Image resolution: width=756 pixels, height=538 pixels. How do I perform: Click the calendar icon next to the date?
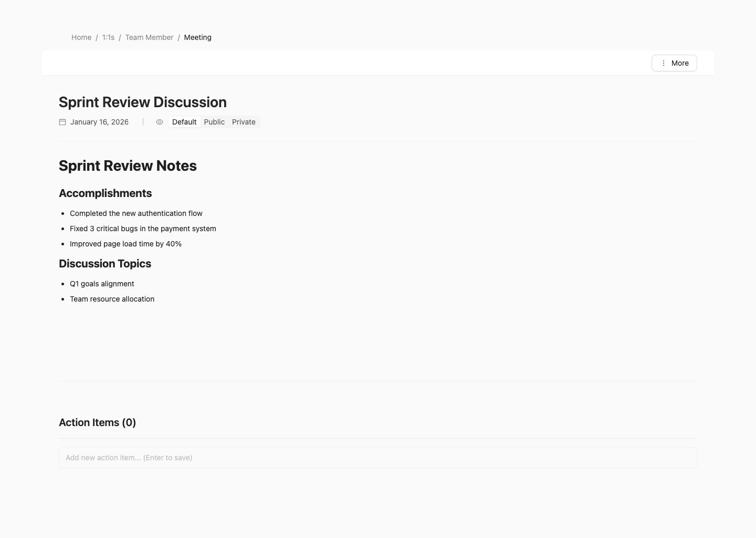coord(62,122)
